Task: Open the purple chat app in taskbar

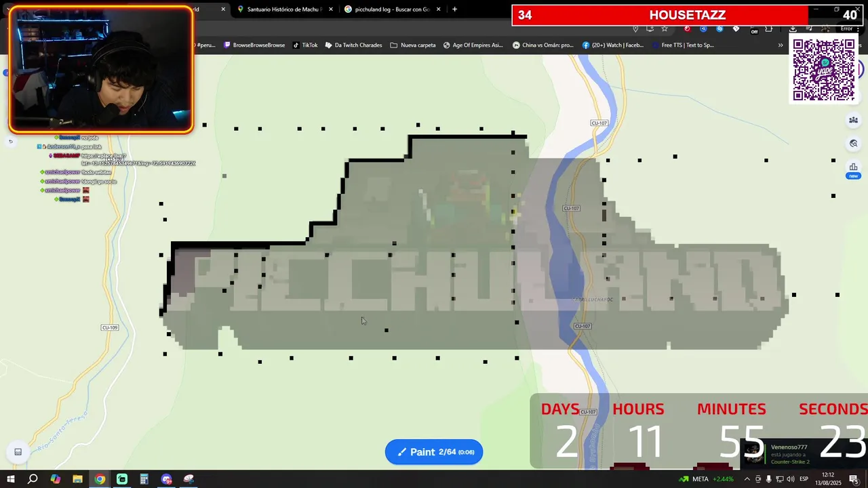Action: (x=166, y=479)
